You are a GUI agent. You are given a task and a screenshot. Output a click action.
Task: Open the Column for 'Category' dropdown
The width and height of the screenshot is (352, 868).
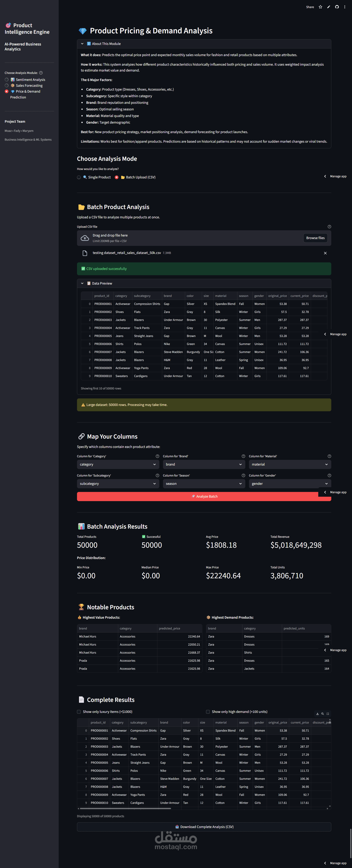click(x=118, y=464)
